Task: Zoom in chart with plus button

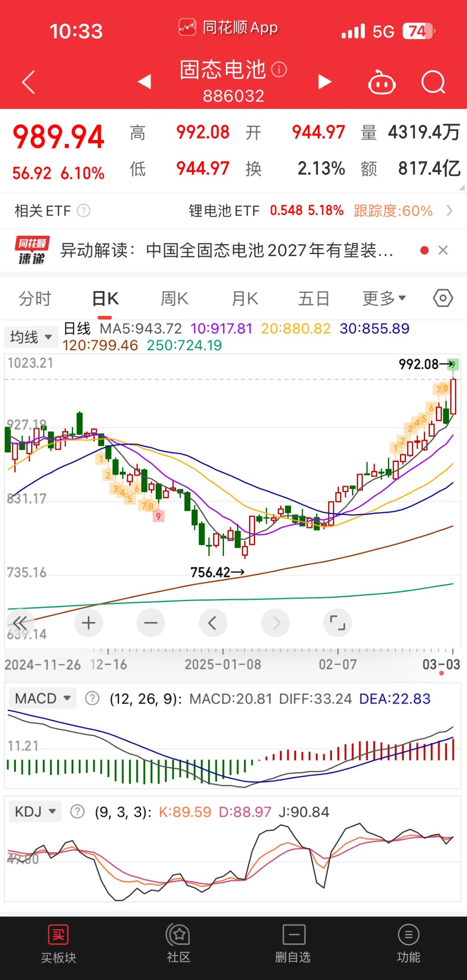Action: point(89,623)
